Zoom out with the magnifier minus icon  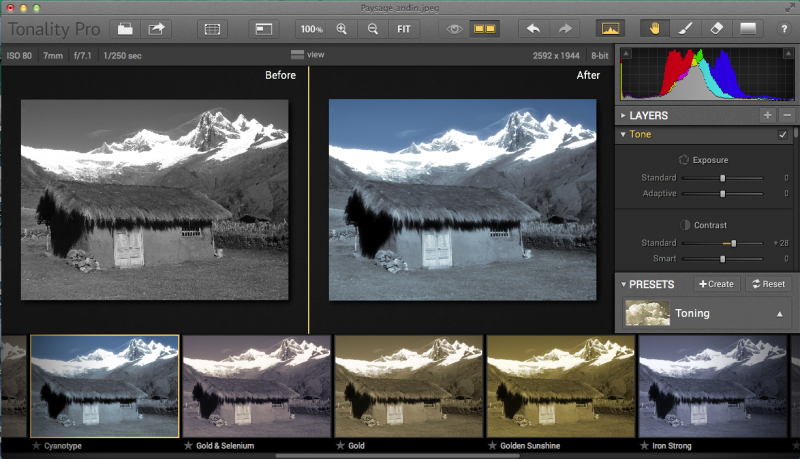coord(372,29)
